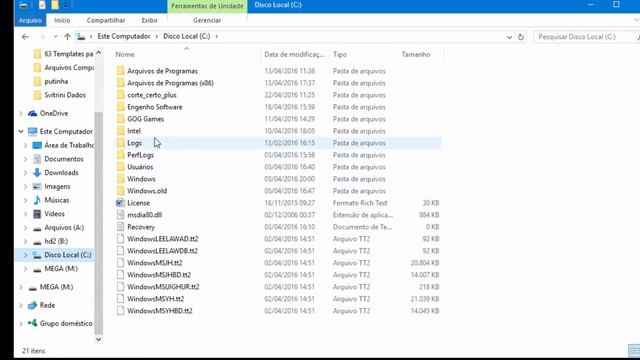Expand the Rede tree node
This screenshot has height=360, width=640.
[x=21, y=305]
